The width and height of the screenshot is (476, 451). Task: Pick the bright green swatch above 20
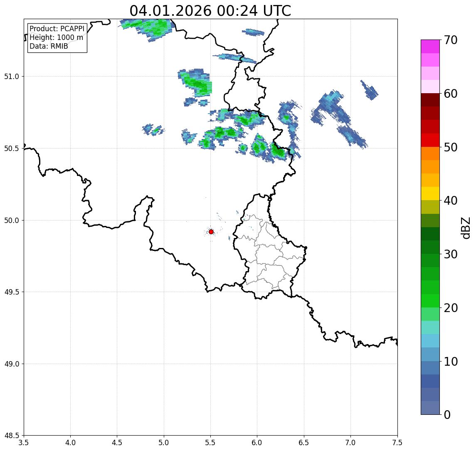(x=430, y=300)
